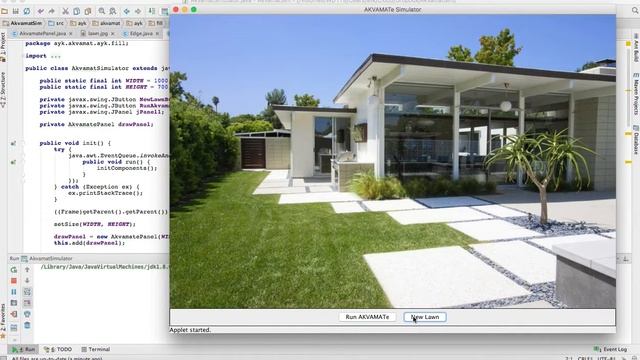Click the IDE search magnifier at top right
Screen dimensions: 640x360
click(635, 11)
